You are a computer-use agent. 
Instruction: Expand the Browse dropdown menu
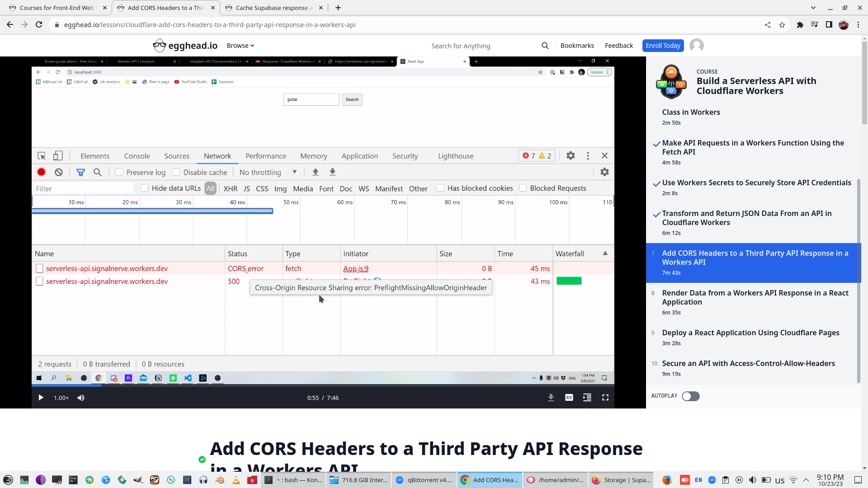[x=240, y=46]
